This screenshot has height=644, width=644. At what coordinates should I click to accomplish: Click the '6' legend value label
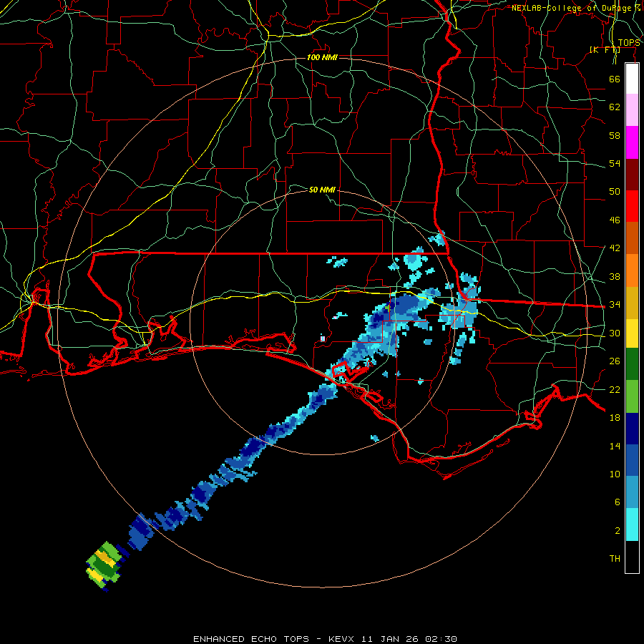617,502
